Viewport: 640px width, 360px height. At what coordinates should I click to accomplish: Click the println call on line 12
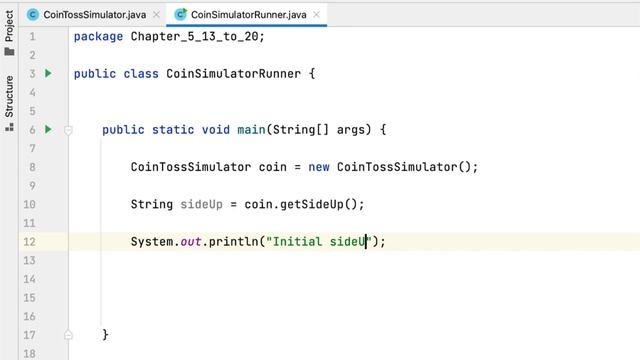tap(233, 242)
